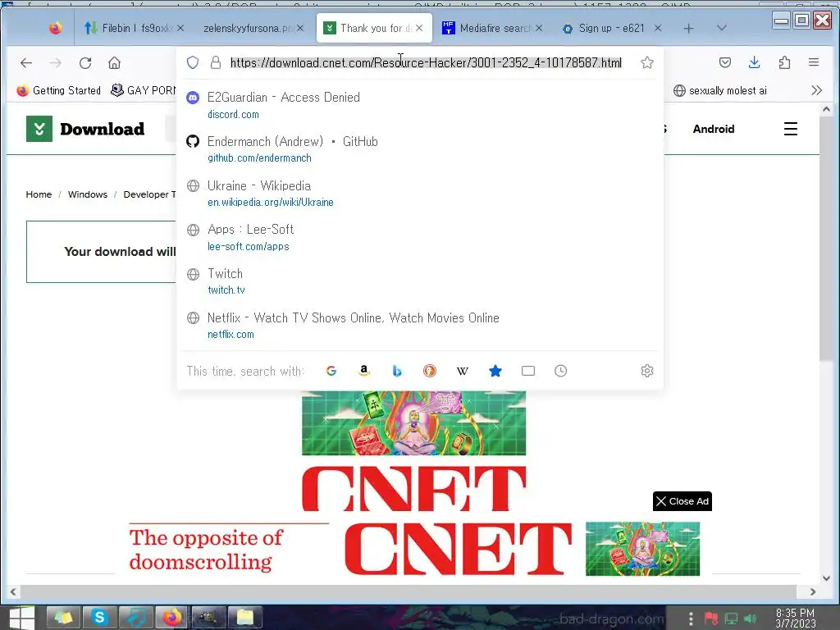Open the tracking protection shield icon
The height and width of the screenshot is (630, 840).
(193, 62)
